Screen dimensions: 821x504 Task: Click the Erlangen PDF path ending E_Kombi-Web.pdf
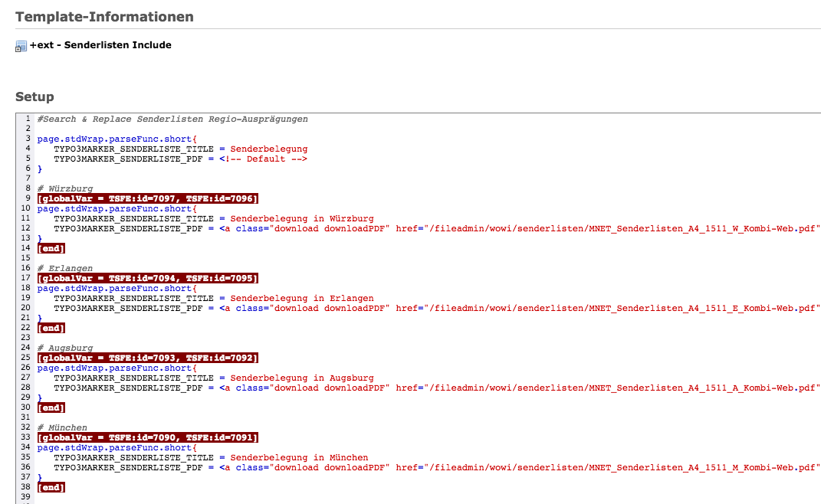(x=622, y=308)
